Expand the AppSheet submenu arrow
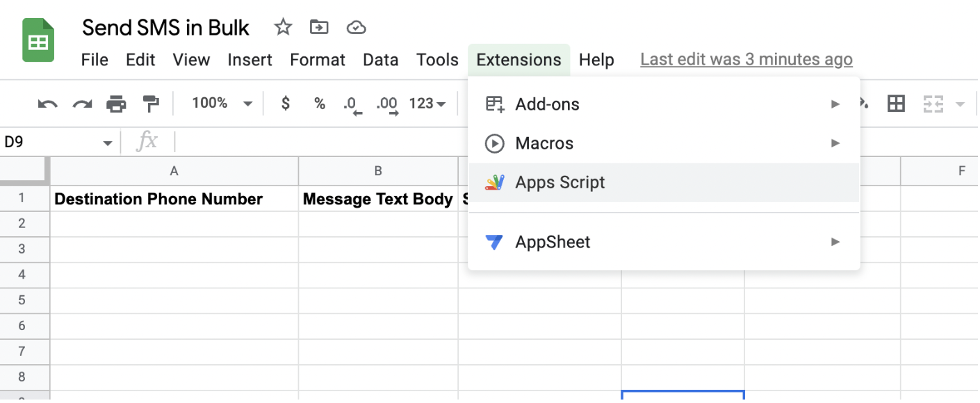 835,242
